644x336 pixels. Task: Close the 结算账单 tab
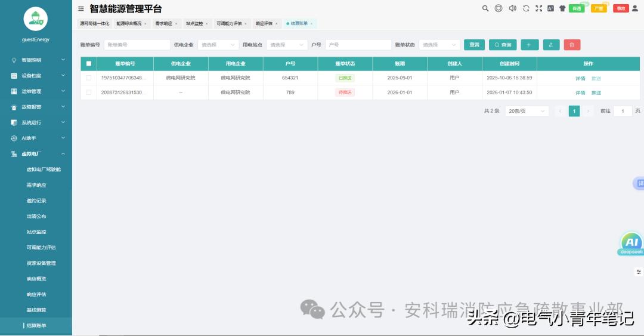click(x=311, y=24)
